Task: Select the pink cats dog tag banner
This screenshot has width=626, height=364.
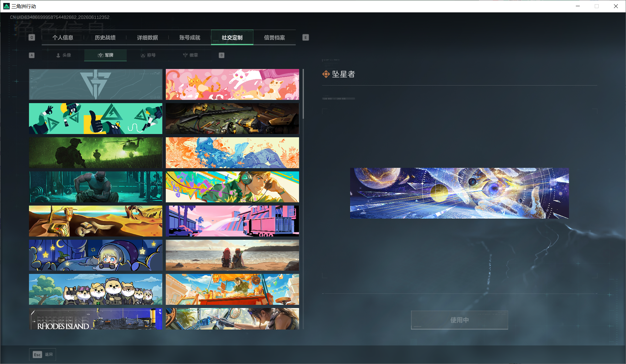Action: [232, 84]
